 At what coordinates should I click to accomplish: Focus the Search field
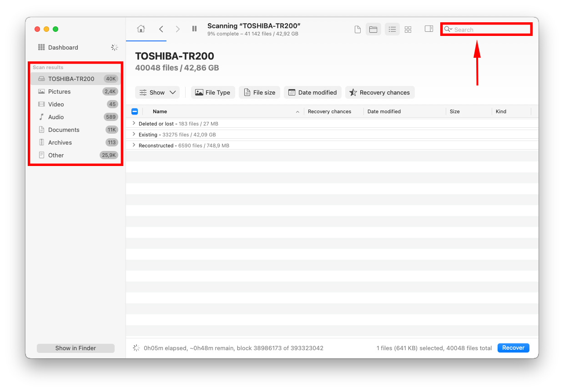tap(486, 30)
